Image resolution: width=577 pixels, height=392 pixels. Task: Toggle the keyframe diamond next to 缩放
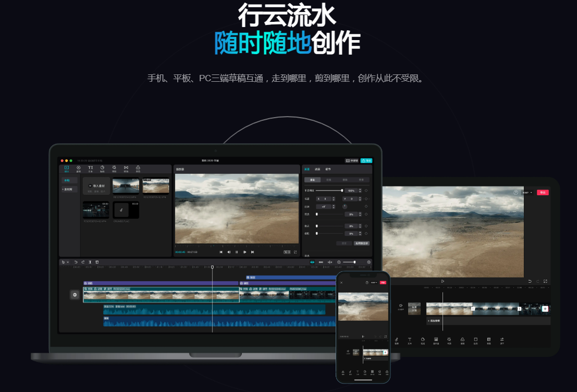(366, 191)
